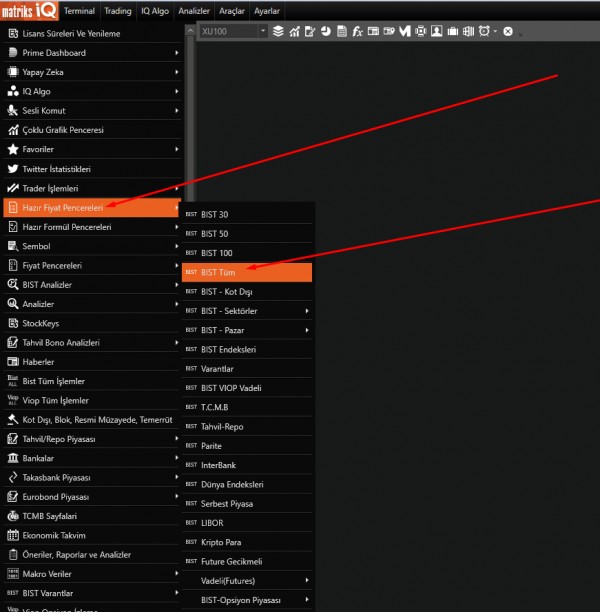Open the Haberler menu item
Screen dimensions: 600x612
click(x=93, y=361)
